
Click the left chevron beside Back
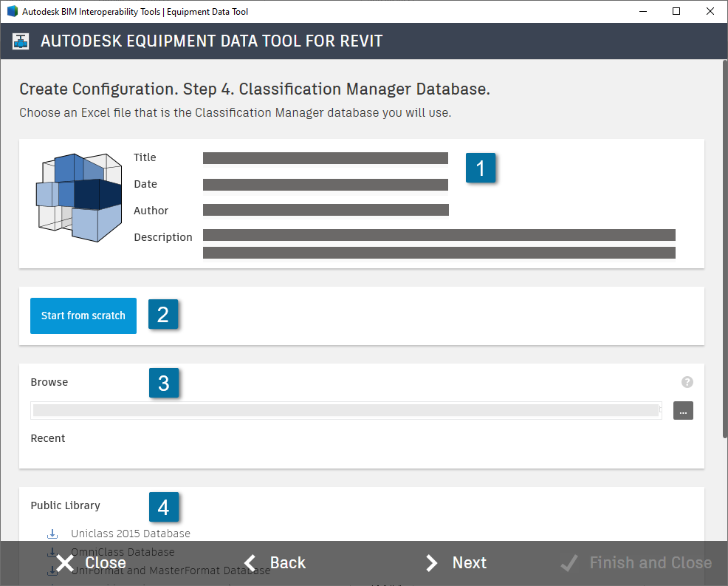tap(249, 562)
